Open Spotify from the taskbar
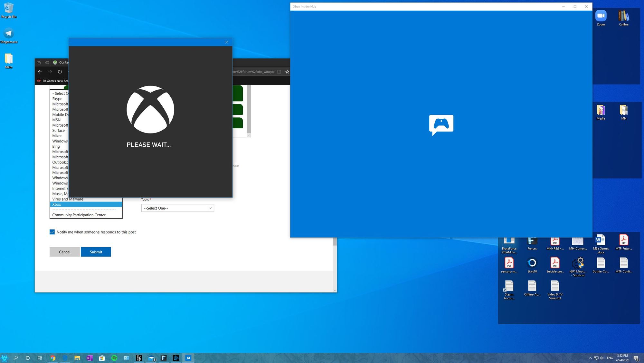The width and height of the screenshot is (644, 363). tap(114, 358)
